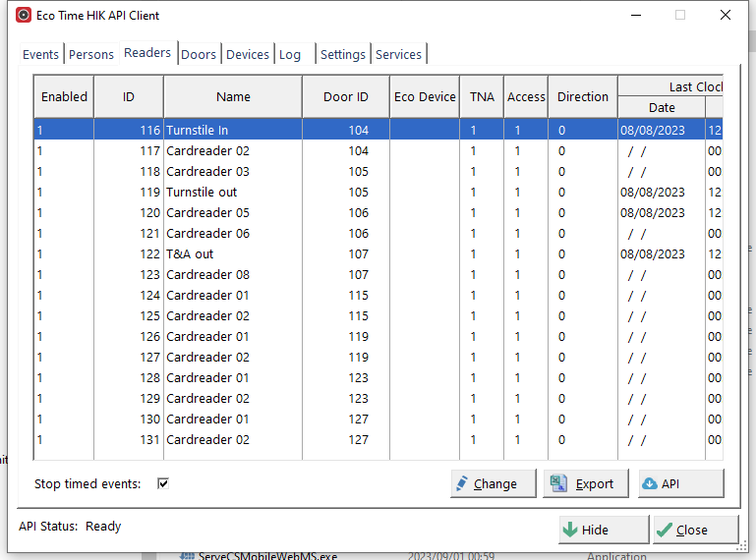Go to the Doors tab

click(x=199, y=55)
